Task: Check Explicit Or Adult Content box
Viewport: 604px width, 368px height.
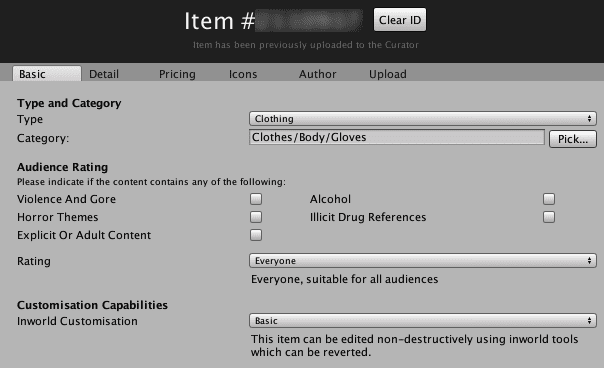Action: (x=256, y=235)
